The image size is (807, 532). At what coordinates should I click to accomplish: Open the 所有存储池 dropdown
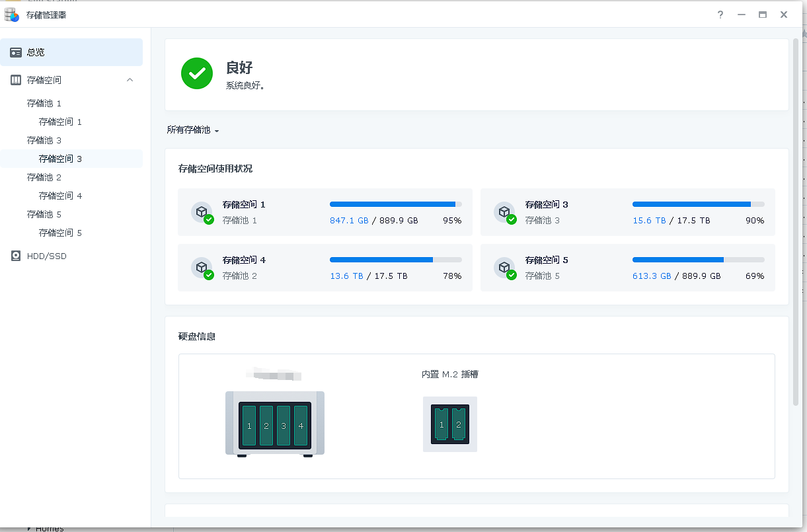[x=192, y=130]
